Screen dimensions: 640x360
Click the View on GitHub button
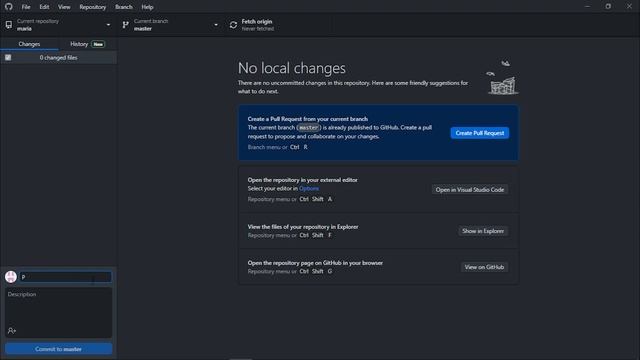(484, 267)
